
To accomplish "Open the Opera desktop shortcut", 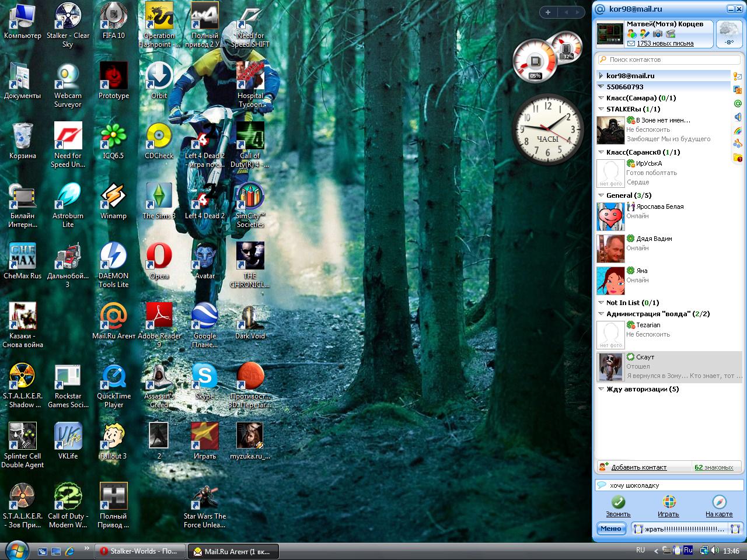I will point(159,261).
